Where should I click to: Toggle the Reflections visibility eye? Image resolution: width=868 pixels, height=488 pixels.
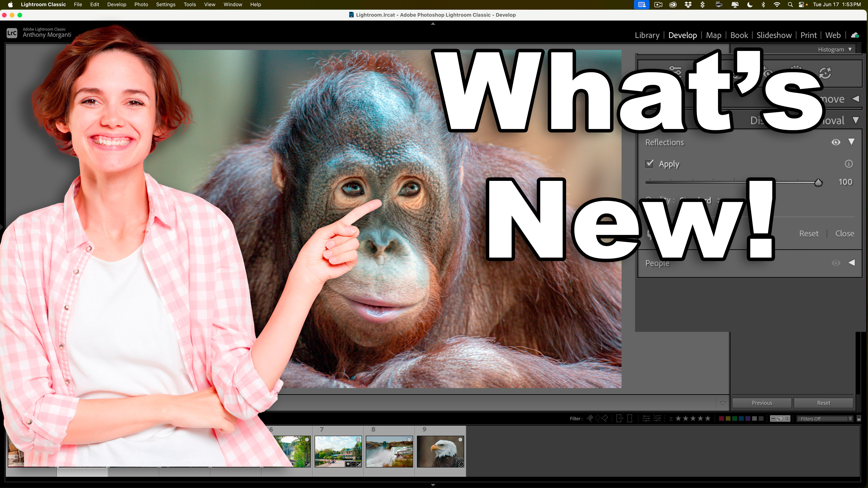coord(836,142)
